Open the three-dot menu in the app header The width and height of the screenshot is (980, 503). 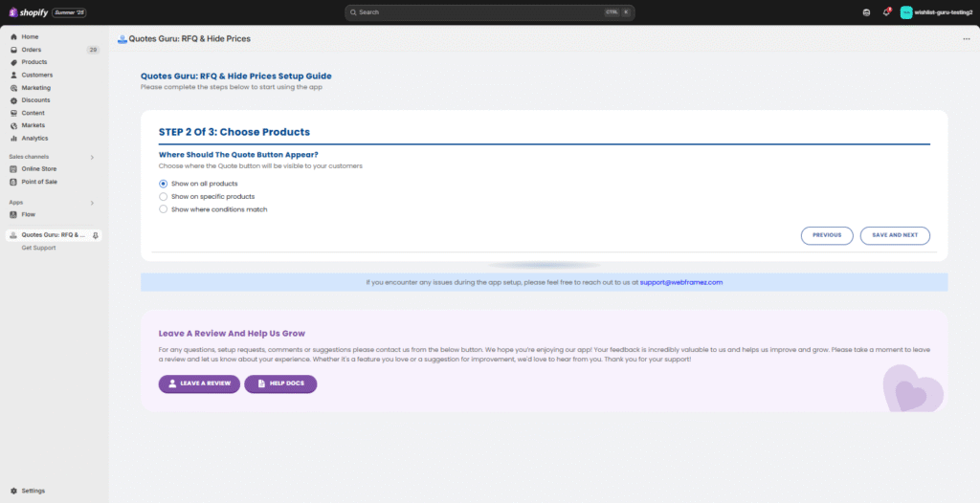pyautogui.click(x=967, y=39)
